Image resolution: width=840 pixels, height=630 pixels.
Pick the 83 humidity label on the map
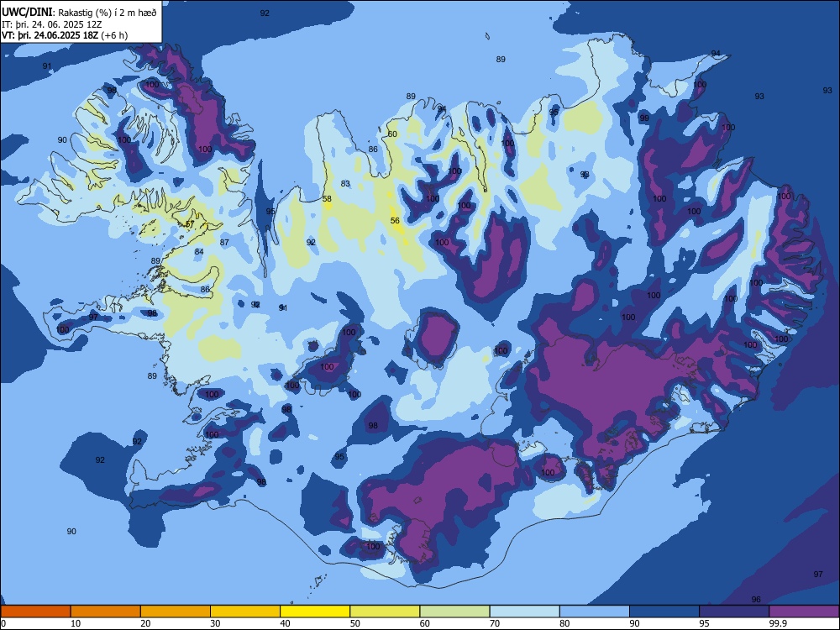pos(345,184)
